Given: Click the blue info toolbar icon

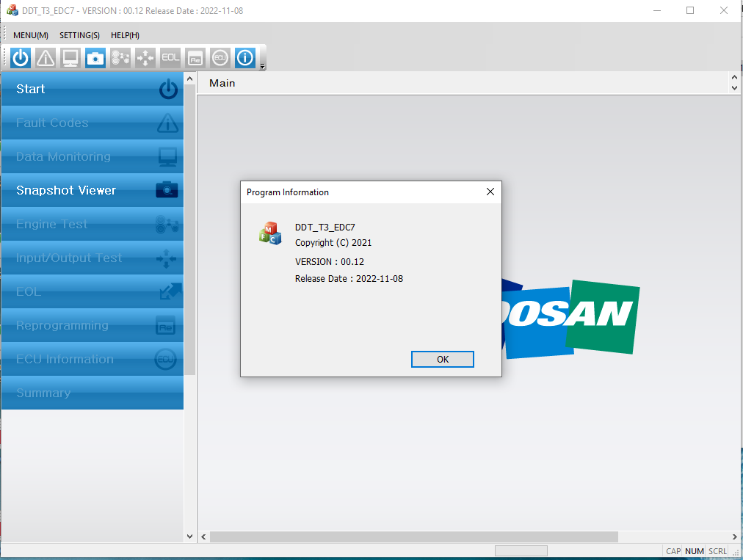Looking at the screenshot, I should point(245,58).
